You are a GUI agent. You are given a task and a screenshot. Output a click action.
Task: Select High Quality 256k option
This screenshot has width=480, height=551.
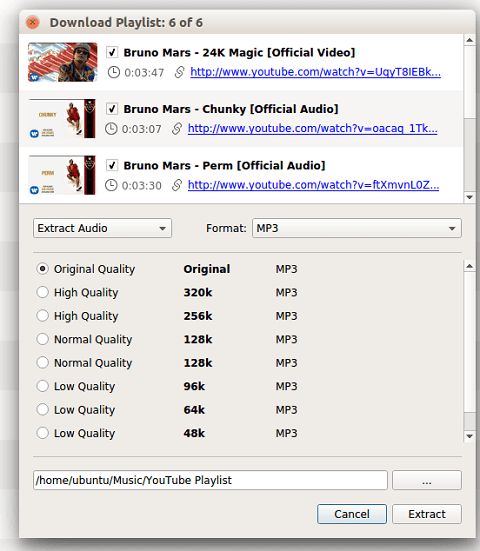pyautogui.click(x=43, y=316)
